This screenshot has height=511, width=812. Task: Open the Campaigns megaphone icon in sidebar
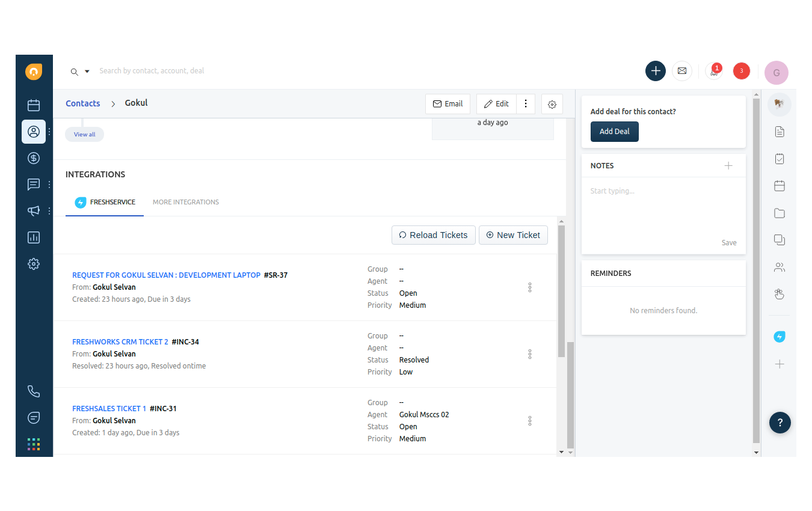(34, 211)
